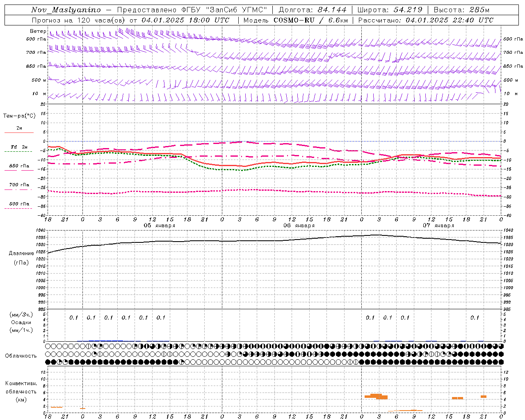Click the Давление panel label
Screen dimensions: 525x420
[x=21, y=253]
